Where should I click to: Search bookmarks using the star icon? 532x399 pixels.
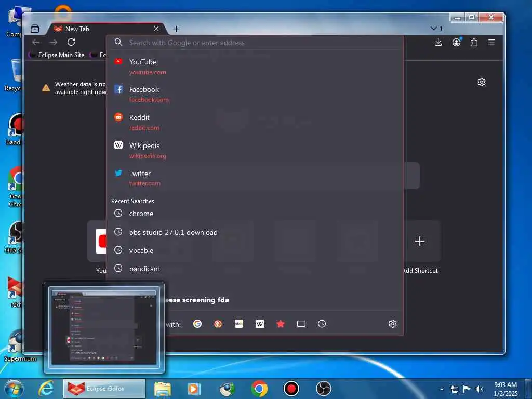click(x=280, y=324)
